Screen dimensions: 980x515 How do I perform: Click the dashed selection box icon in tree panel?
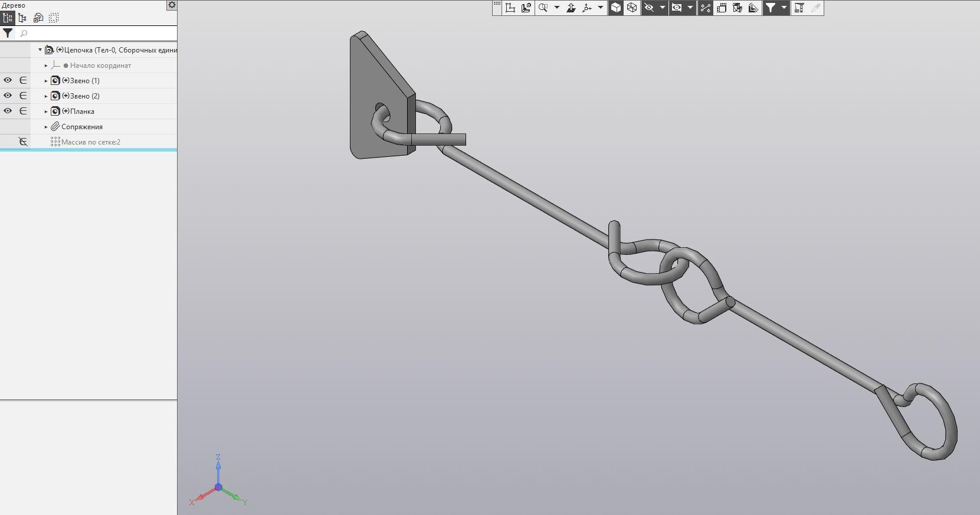point(54,18)
